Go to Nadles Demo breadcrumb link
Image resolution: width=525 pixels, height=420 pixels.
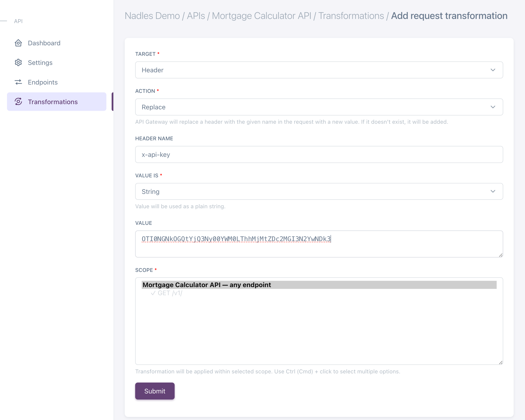coord(152,16)
